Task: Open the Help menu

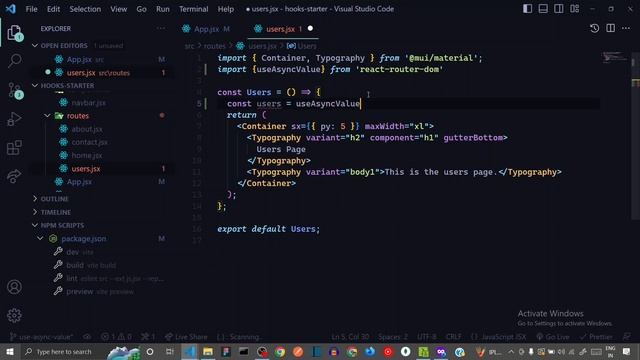Action: (x=225, y=9)
